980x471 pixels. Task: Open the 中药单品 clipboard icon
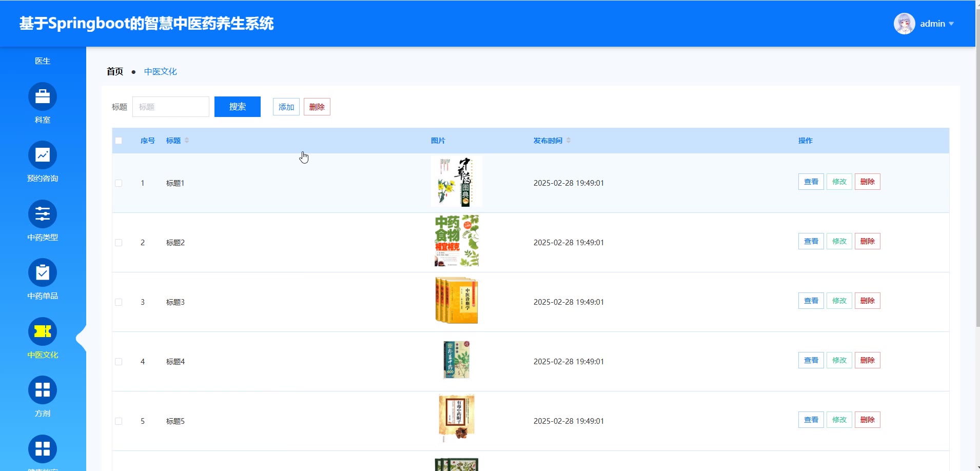point(43,272)
